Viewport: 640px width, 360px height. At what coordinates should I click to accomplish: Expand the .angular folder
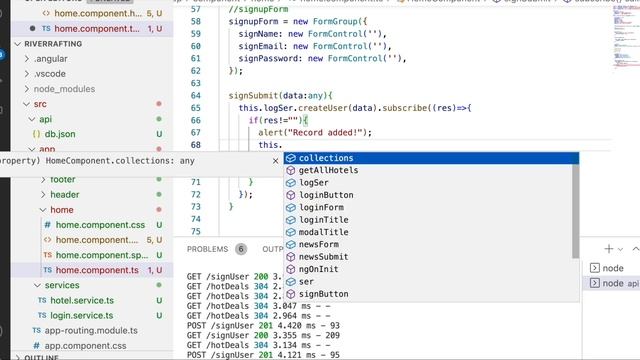click(x=27, y=59)
